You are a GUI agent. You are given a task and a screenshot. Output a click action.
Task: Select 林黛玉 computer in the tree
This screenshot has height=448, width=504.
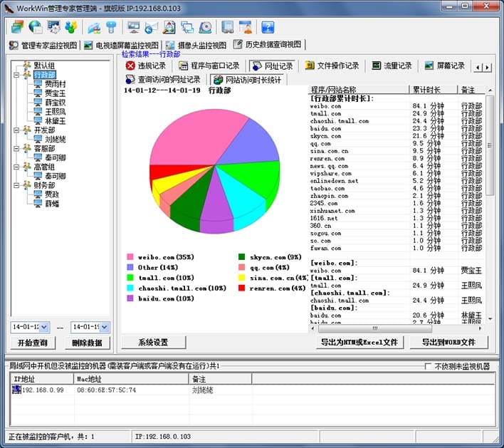(55, 121)
